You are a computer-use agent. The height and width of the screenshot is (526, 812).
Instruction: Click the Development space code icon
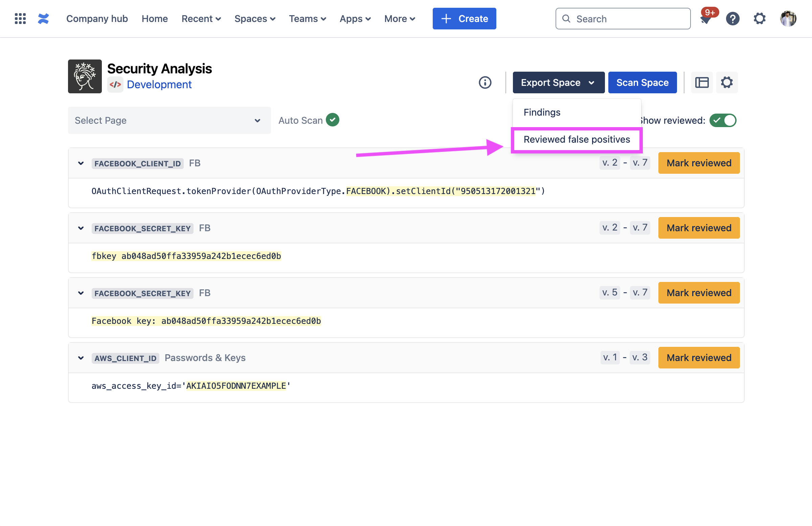115,85
